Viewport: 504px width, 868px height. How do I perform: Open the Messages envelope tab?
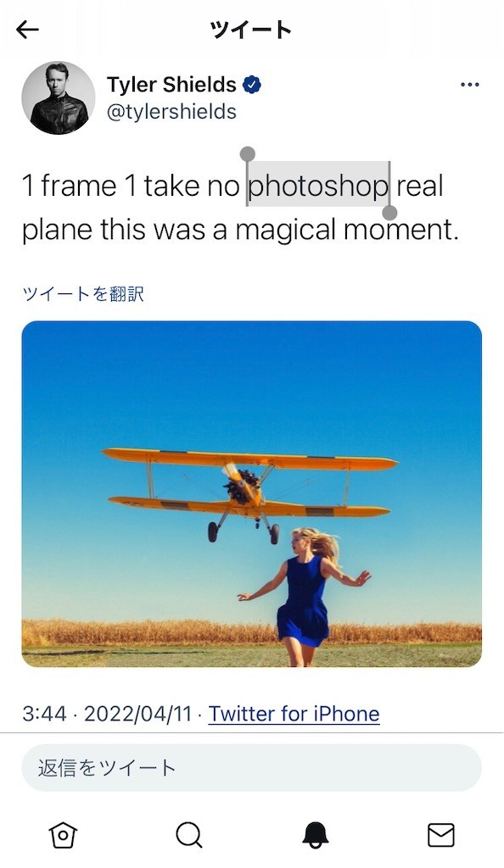coord(441,835)
